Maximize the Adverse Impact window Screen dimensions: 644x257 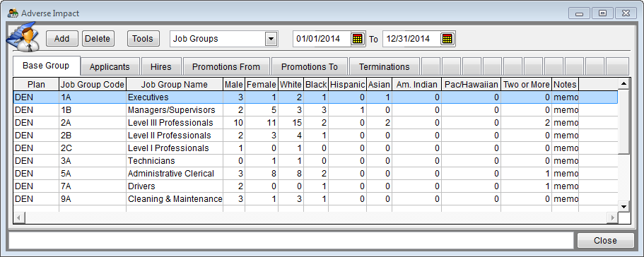tap(602, 13)
